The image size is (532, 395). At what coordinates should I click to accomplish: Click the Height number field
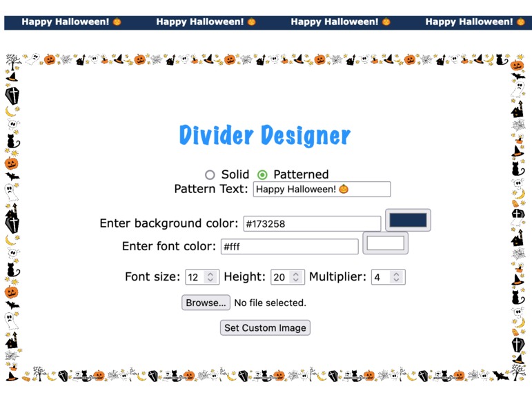287,277
